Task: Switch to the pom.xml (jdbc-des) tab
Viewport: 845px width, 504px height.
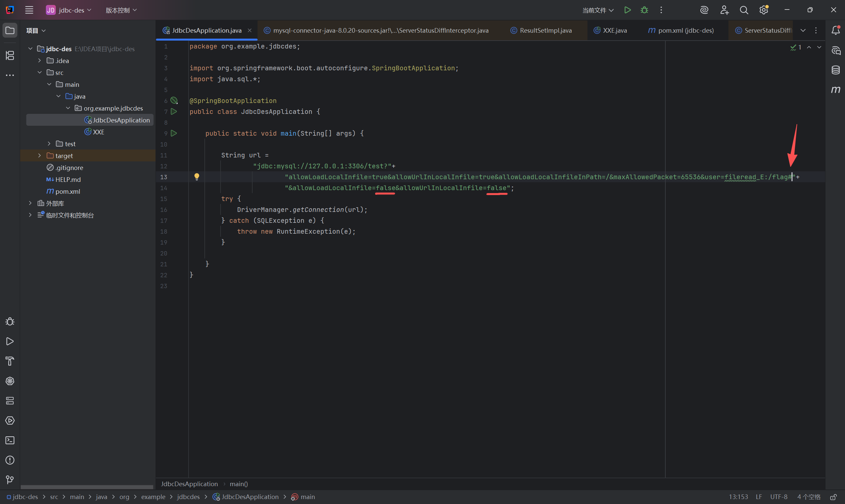Action: pyautogui.click(x=685, y=31)
